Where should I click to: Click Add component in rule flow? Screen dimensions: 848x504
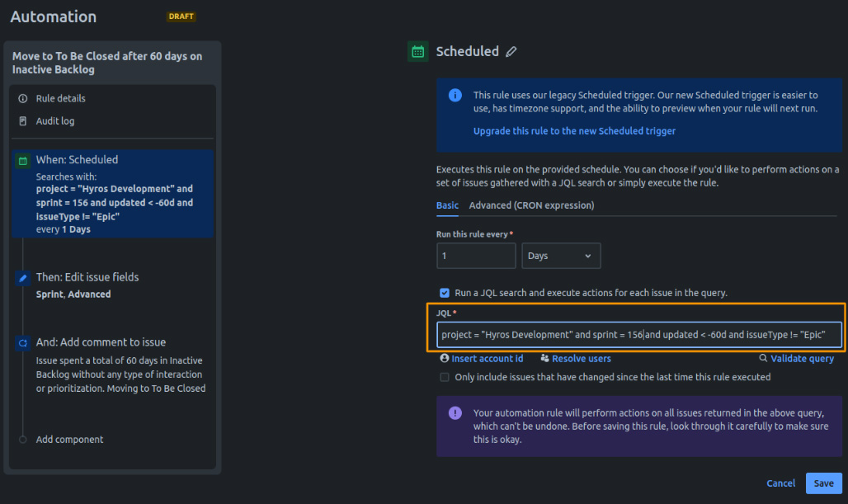[69, 440]
